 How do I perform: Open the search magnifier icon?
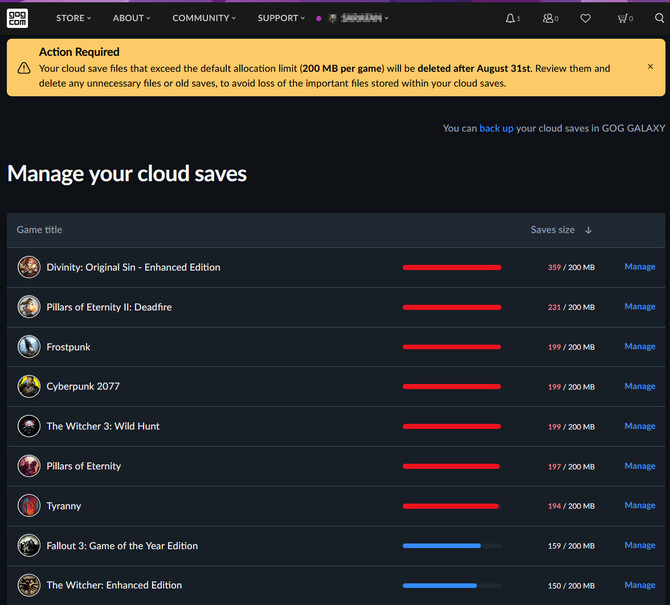(659, 18)
